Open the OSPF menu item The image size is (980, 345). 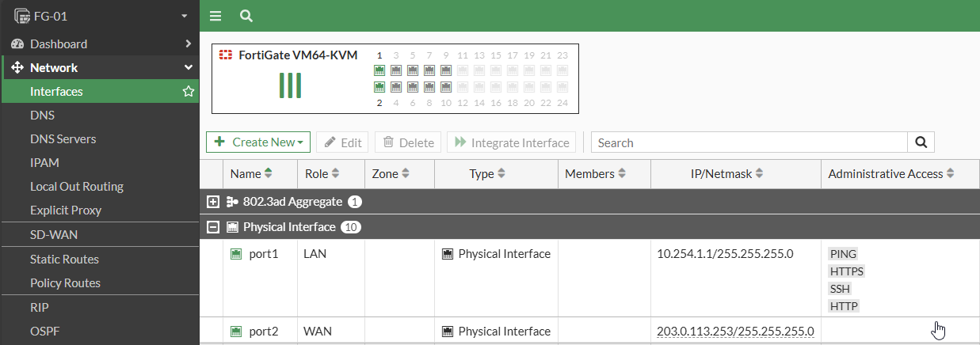[x=100, y=332]
